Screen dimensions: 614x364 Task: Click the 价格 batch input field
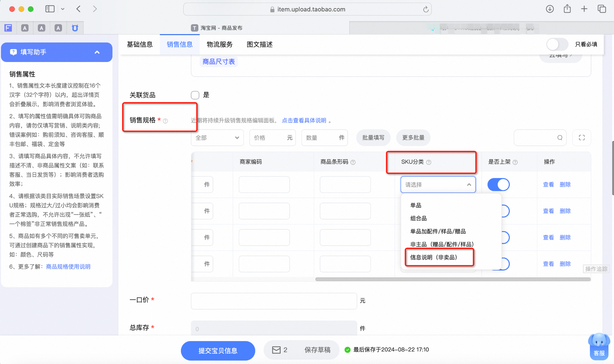272,138
